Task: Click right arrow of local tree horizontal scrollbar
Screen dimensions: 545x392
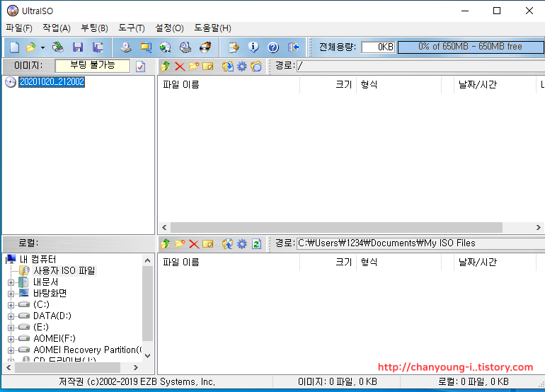Action: click(x=136, y=367)
